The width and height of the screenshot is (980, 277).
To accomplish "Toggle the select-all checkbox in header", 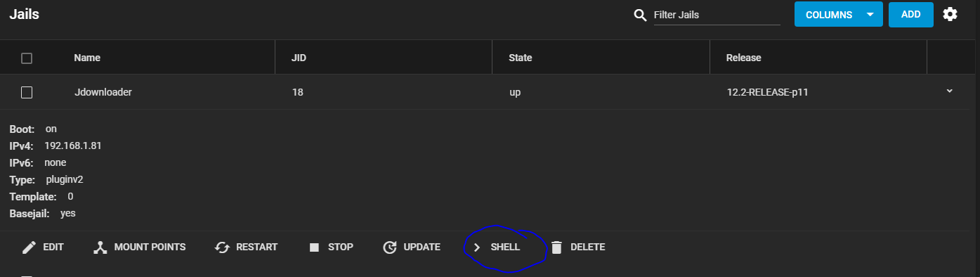I will click(27, 58).
